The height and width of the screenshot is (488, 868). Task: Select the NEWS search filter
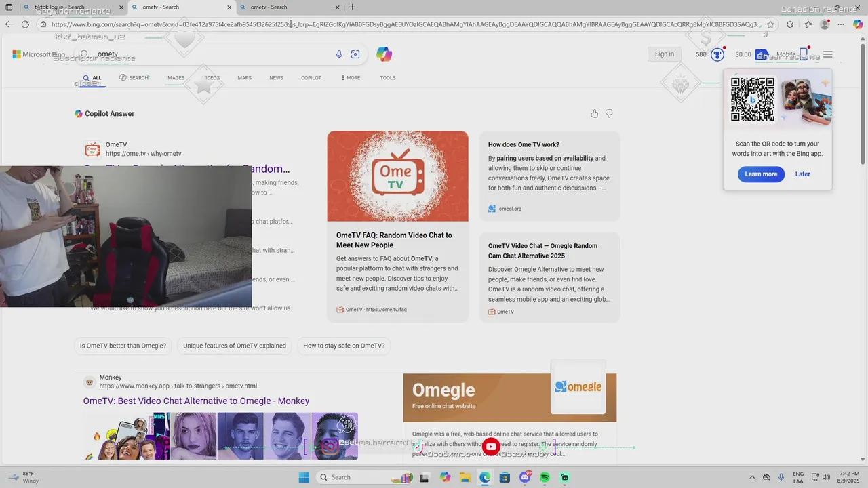coord(276,78)
